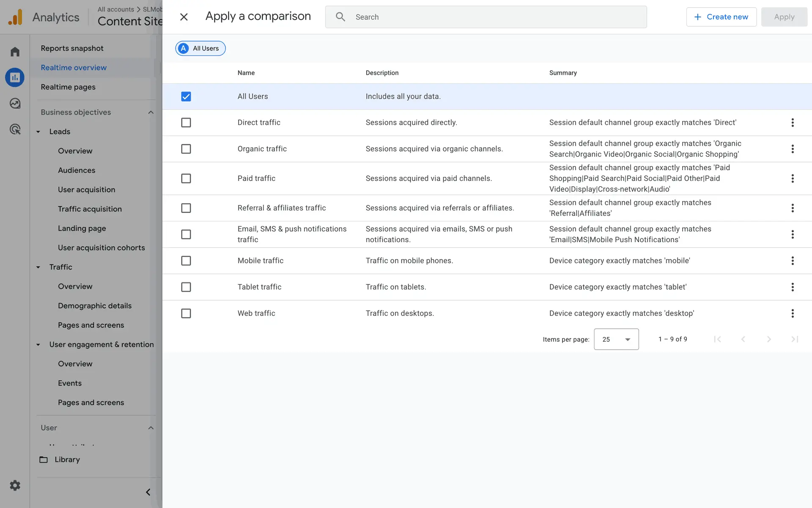
Task: Open the Admin gear icon
Action: [x=15, y=485]
